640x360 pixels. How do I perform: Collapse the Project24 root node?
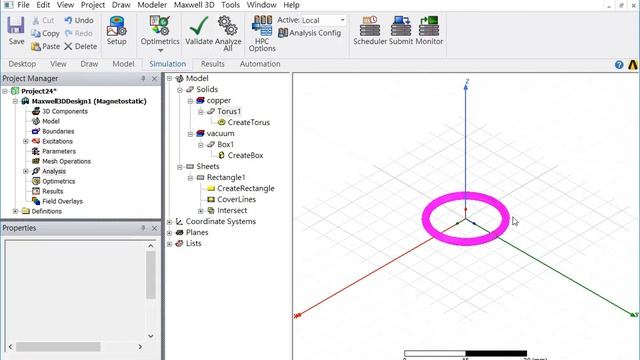[x=5, y=91]
